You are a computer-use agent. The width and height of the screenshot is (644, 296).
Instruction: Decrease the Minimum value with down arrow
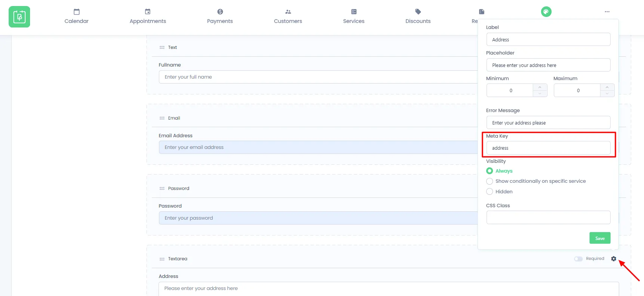(540, 94)
